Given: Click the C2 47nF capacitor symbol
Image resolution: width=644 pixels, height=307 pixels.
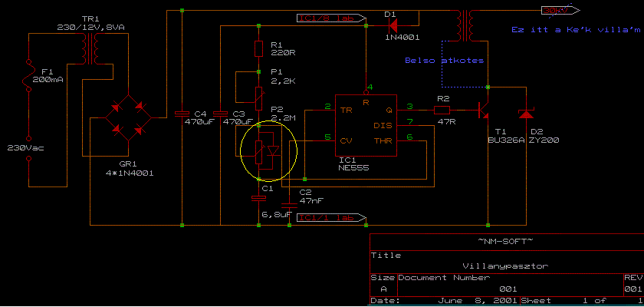Looking at the screenshot, I should (289, 204).
